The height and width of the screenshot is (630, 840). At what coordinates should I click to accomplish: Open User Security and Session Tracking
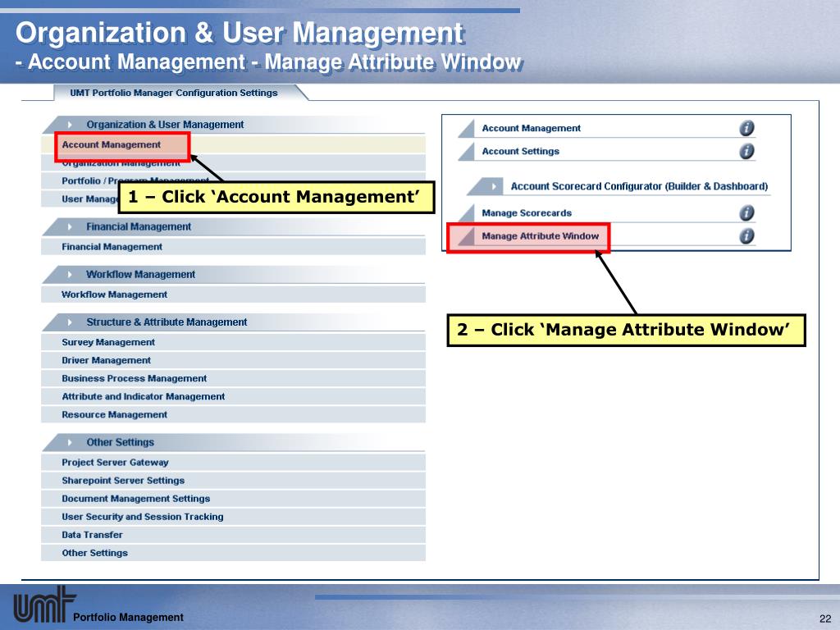(x=233, y=518)
